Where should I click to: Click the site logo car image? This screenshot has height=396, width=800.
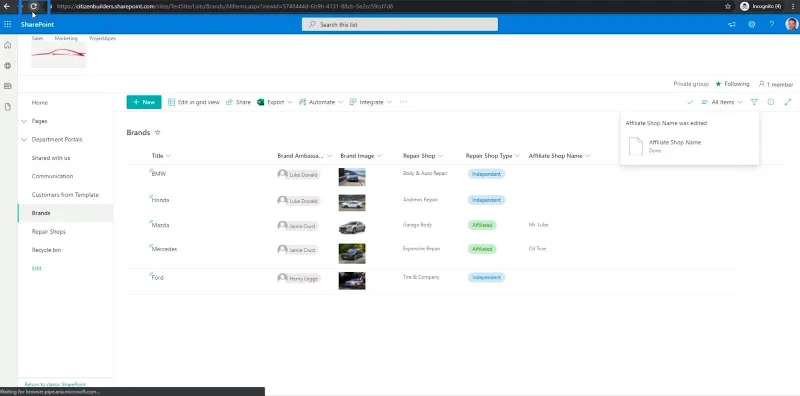pyautogui.click(x=59, y=55)
